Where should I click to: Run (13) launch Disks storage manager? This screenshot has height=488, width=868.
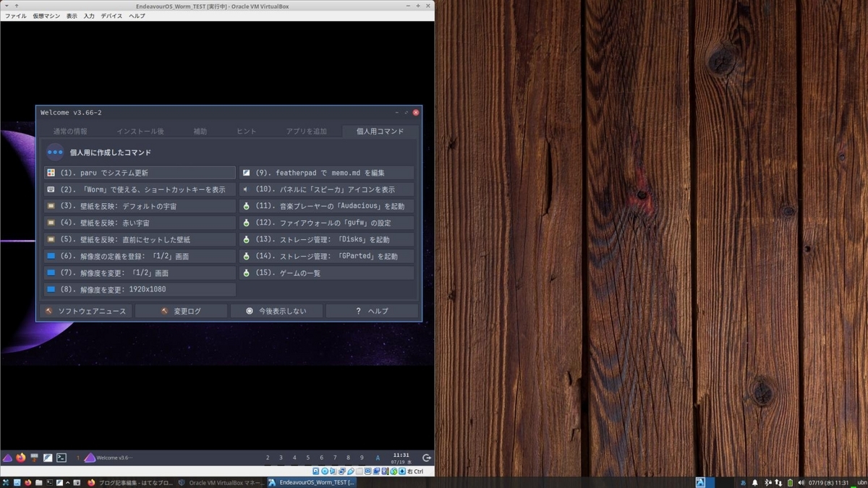tap(327, 239)
